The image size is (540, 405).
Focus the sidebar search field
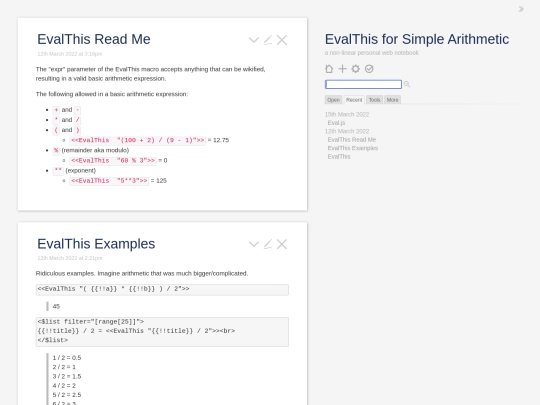pyautogui.click(x=363, y=84)
